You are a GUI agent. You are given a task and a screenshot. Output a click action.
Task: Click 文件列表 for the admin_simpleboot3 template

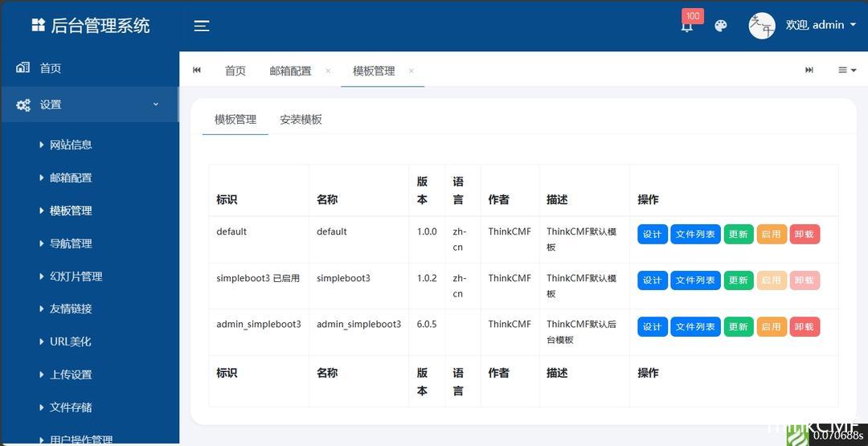click(695, 327)
